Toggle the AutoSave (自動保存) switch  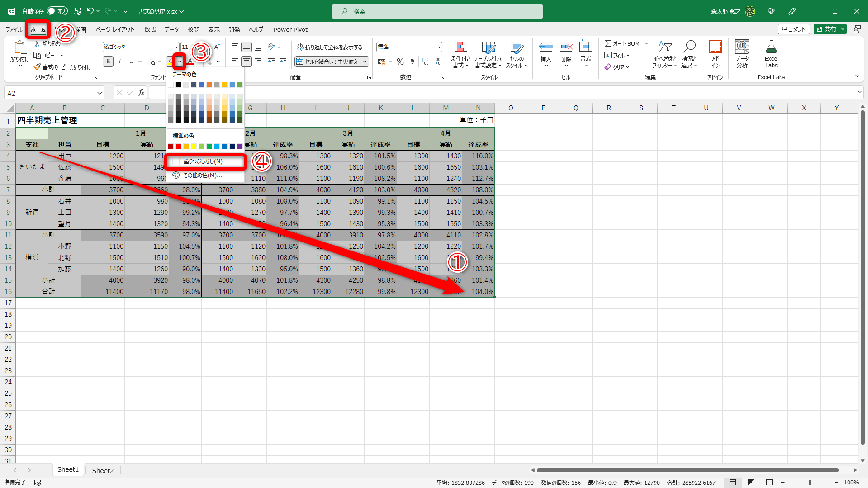tap(57, 11)
